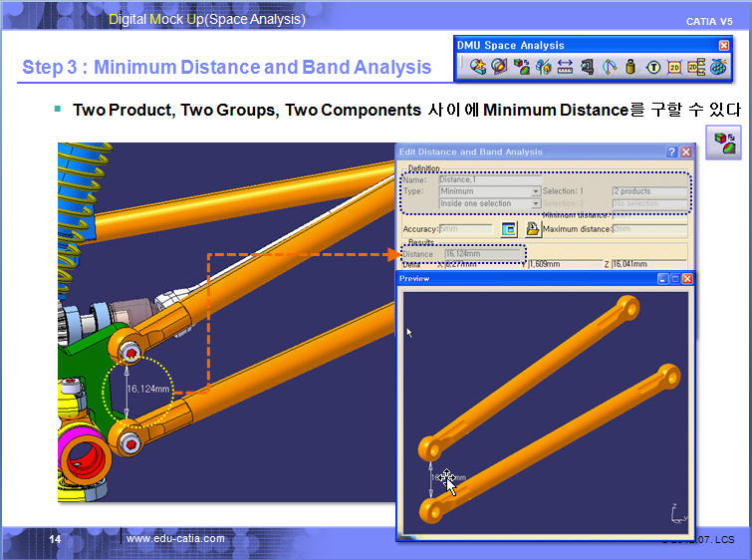
Task: Open Distance and Band Analysis toolbar tool
Action: point(521,67)
